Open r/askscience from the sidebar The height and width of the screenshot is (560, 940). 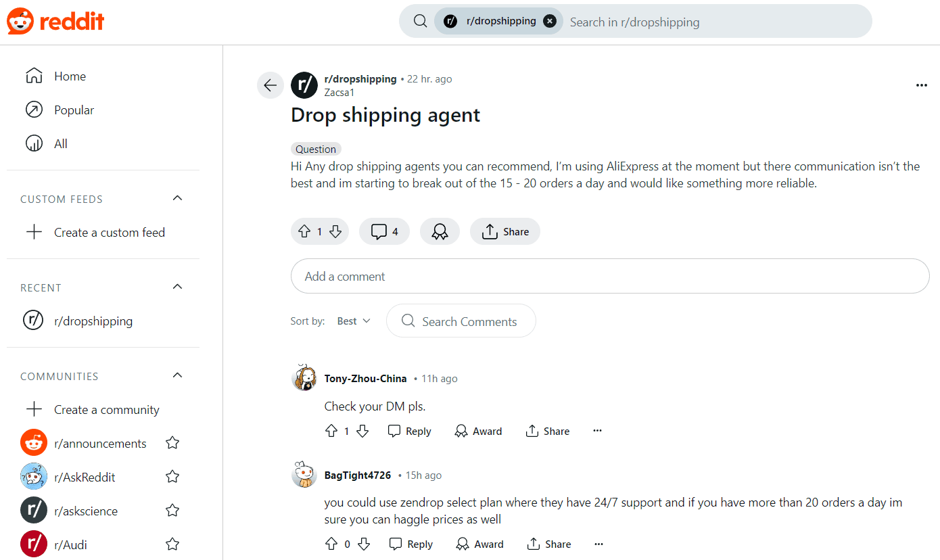click(87, 511)
